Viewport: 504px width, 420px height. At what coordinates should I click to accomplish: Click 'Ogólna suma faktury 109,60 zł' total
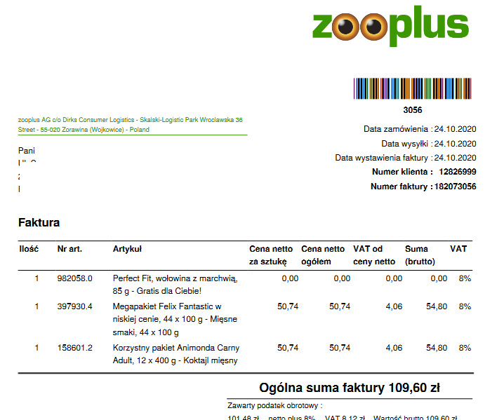[350, 388]
